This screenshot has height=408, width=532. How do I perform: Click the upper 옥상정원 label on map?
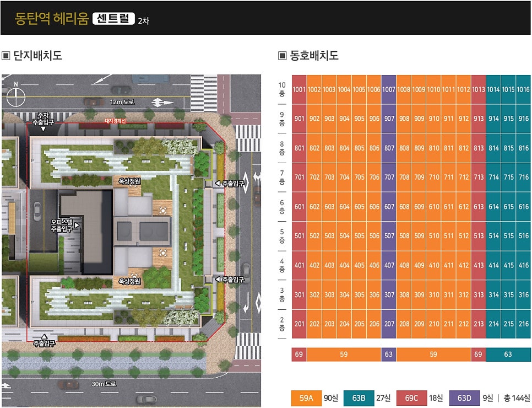pyautogui.click(x=129, y=181)
